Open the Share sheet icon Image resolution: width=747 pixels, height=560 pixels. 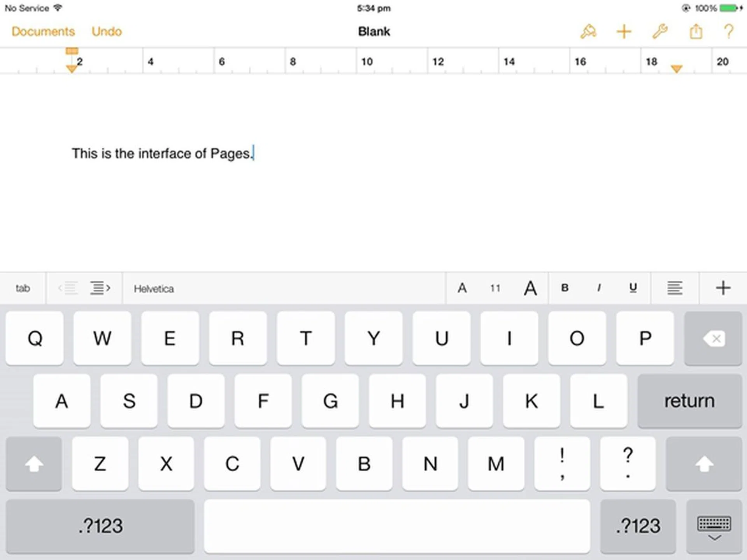point(696,31)
